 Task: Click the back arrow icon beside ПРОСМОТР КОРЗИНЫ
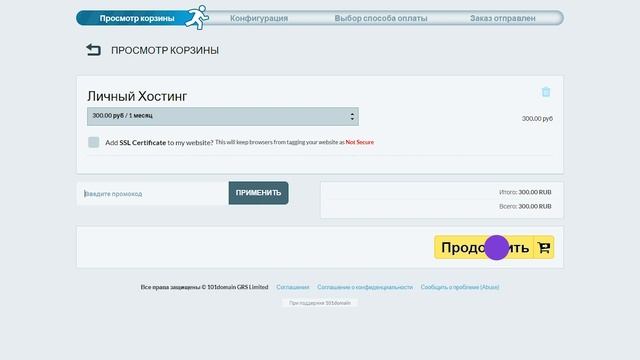click(x=93, y=50)
